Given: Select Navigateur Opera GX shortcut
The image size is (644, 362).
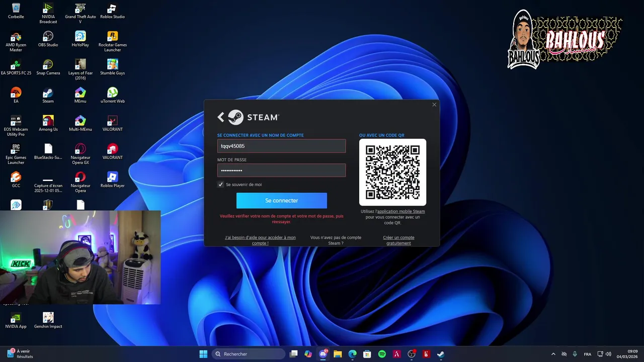Looking at the screenshot, I should (80, 154).
